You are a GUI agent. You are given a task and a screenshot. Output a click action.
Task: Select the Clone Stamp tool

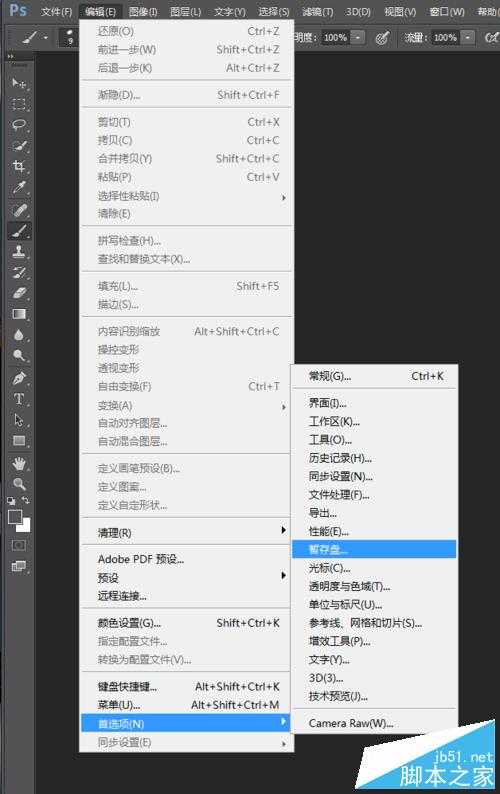point(19,252)
